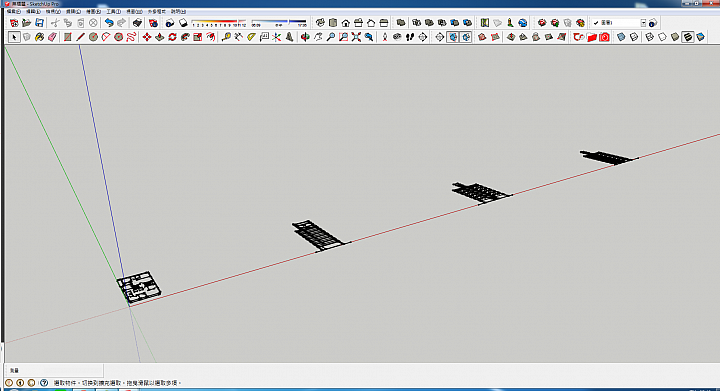Choose the Protractor tool
720x391 pixels.
[251, 37]
